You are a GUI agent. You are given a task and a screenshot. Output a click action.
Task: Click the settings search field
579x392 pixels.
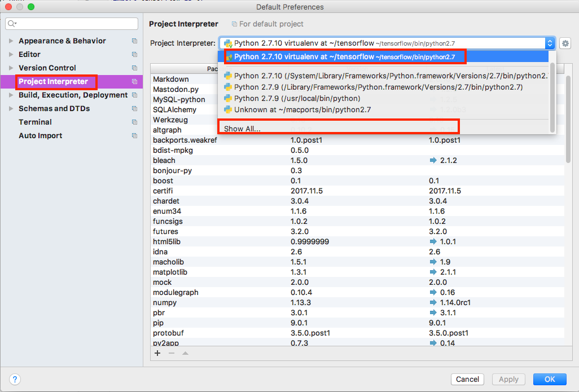[x=72, y=24]
